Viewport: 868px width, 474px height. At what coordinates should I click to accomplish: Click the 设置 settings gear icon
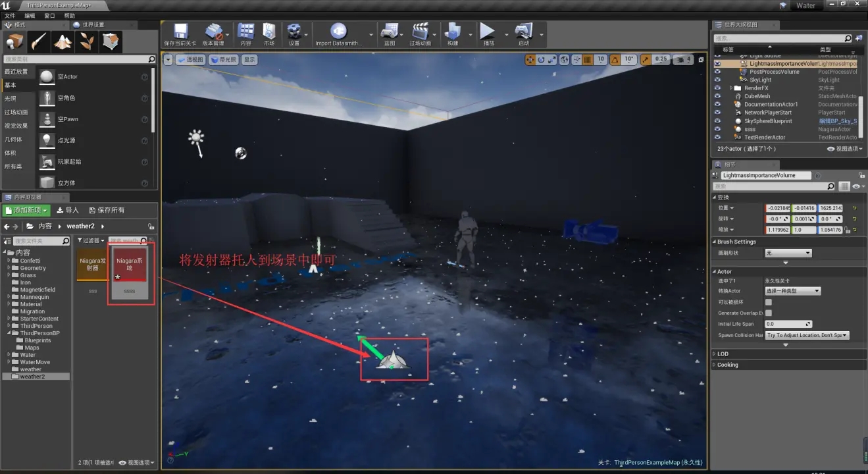tap(294, 34)
